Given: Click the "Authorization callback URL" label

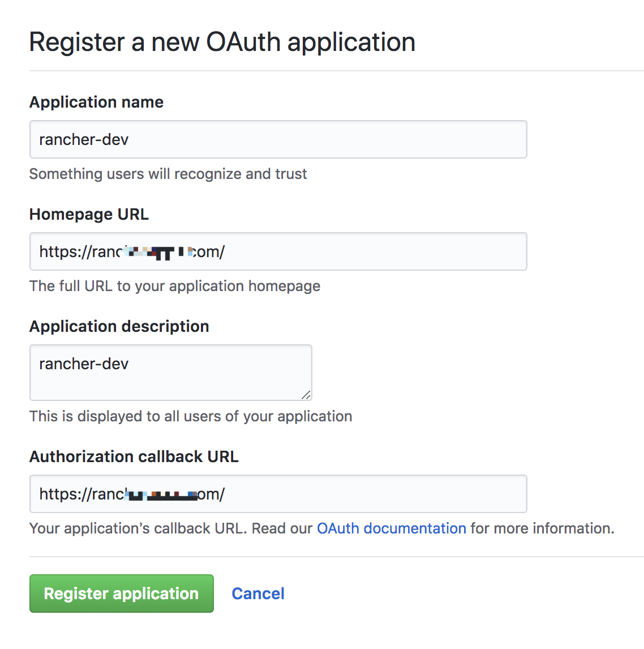Looking at the screenshot, I should click(x=134, y=456).
